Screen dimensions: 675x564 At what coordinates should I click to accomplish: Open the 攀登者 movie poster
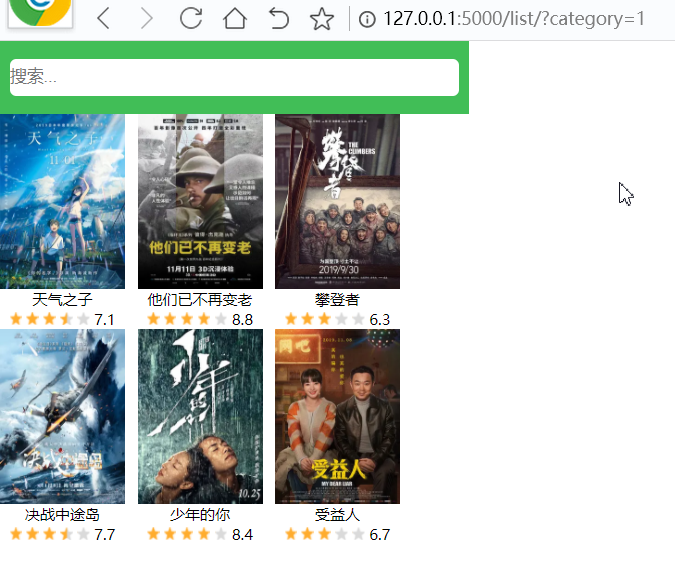338,201
